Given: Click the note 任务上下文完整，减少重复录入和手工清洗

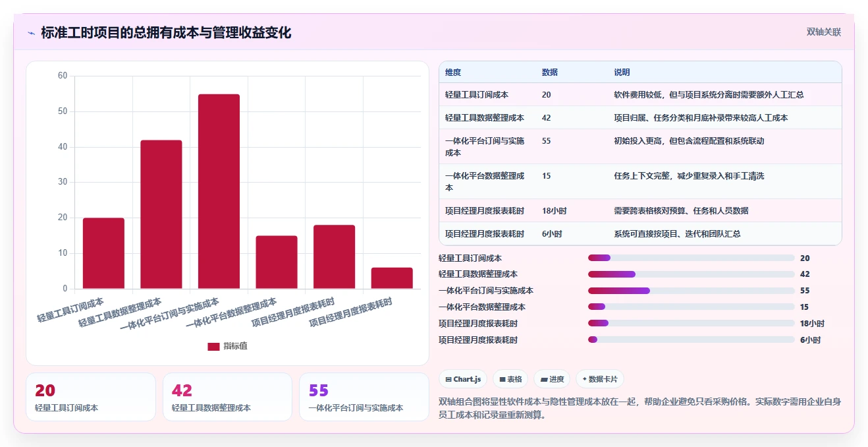Looking at the screenshot, I should click(x=689, y=176).
